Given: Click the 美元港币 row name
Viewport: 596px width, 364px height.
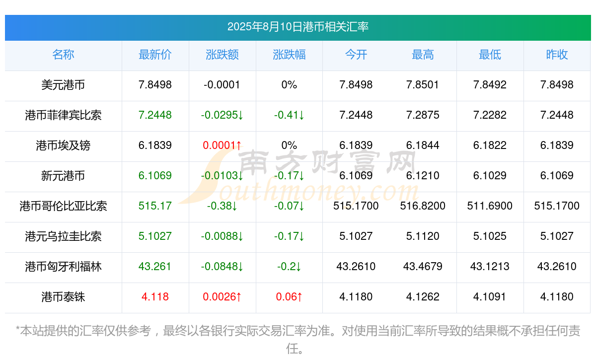Looking at the screenshot, I should point(63,85).
